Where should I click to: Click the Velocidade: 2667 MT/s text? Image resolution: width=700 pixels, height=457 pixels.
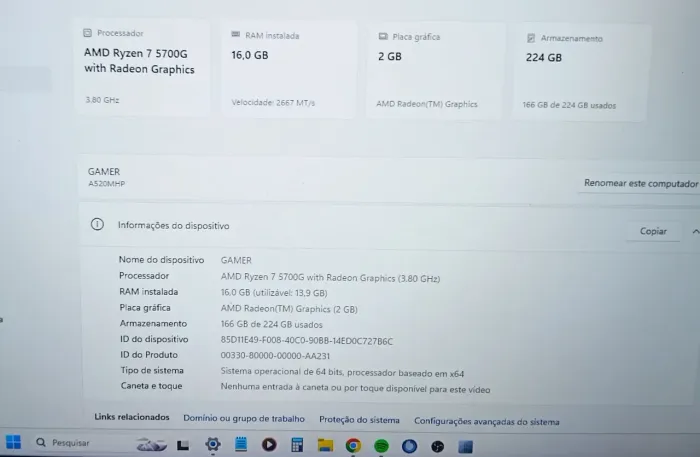tap(273, 103)
